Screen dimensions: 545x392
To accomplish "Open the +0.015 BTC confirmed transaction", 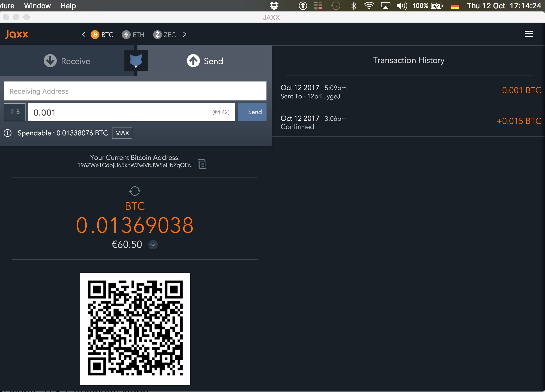I will [408, 122].
